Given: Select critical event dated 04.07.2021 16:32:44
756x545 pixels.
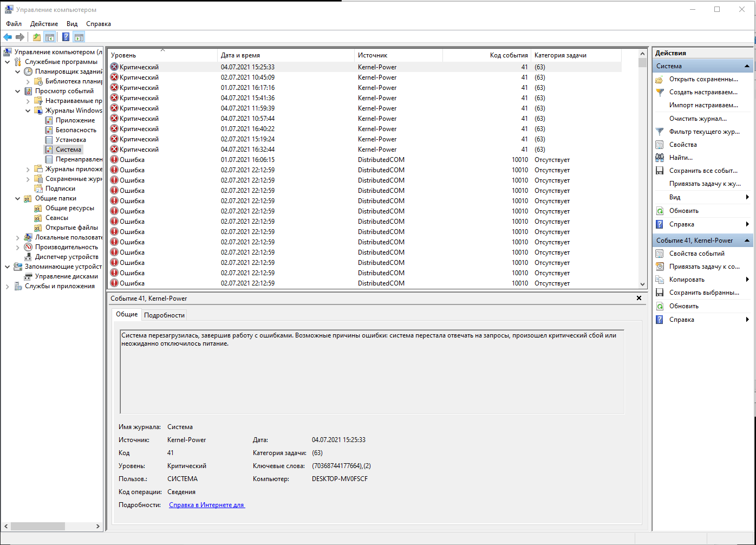Looking at the screenshot, I should click(x=365, y=150).
